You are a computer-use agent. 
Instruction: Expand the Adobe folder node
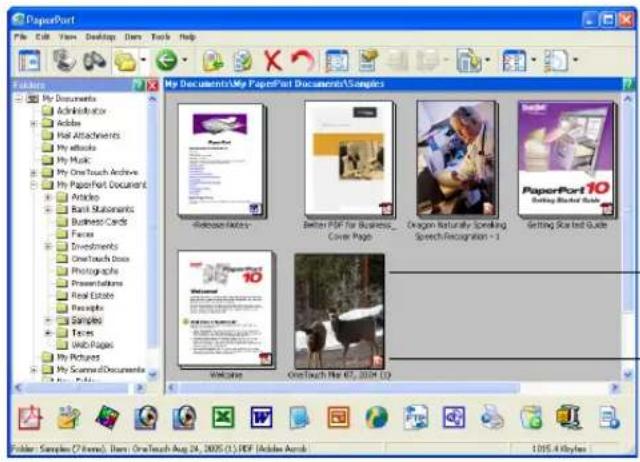pos(34,123)
